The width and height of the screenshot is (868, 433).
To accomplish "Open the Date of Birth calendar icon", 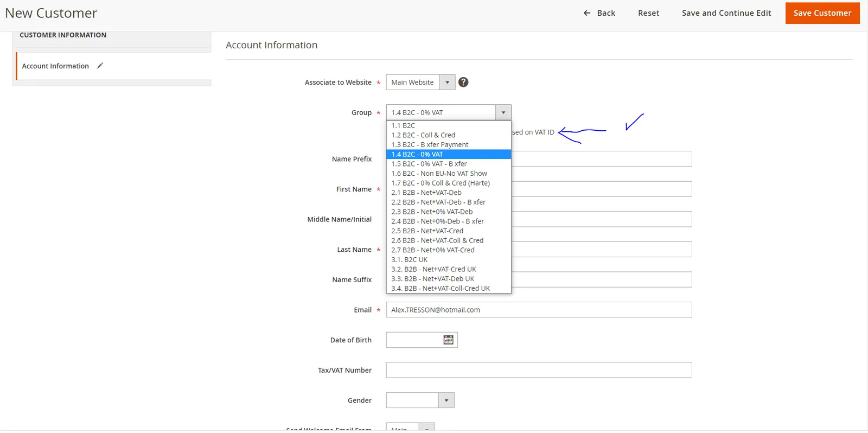I will point(448,340).
